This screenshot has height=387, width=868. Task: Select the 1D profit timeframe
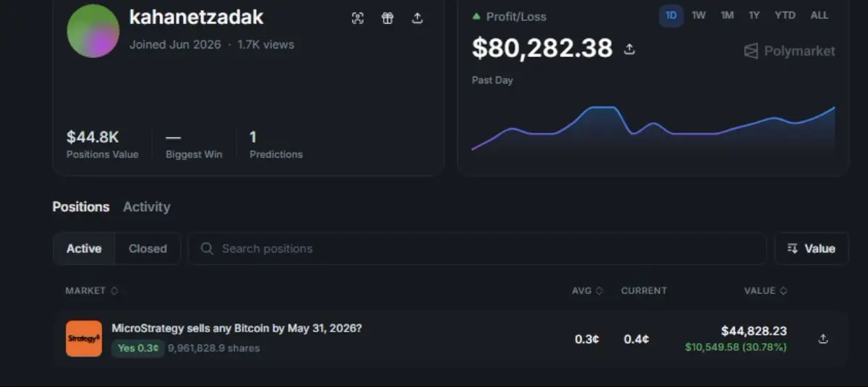671,15
